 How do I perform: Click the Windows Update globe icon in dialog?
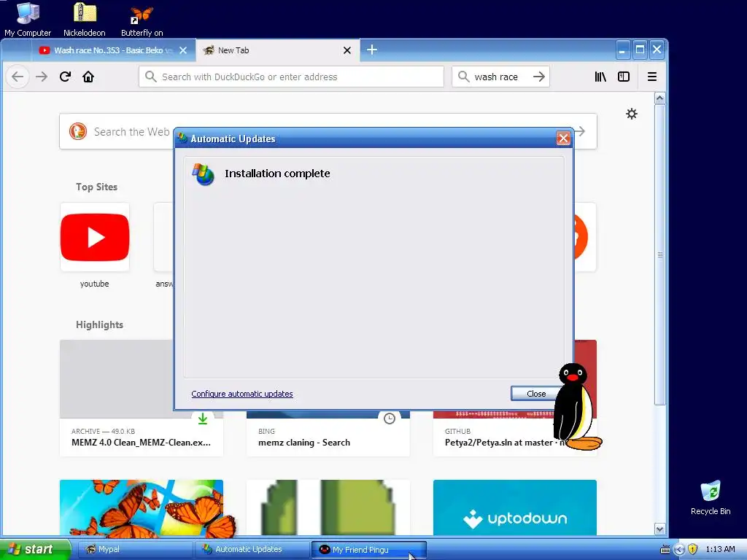tap(204, 174)
